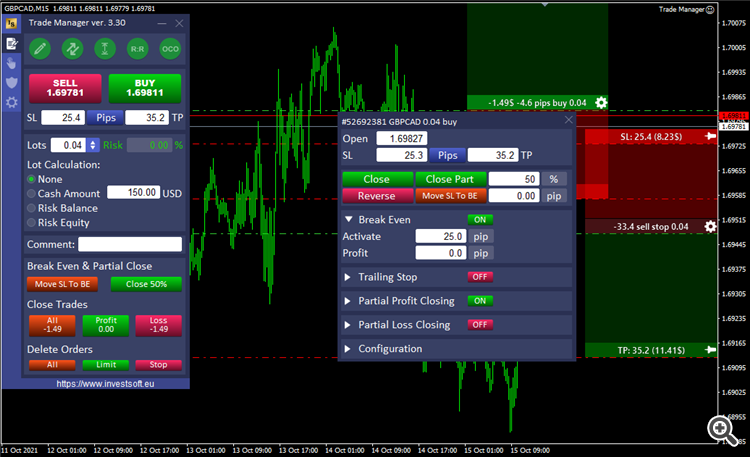Image resolution: width=750 pixels, height=457 pixels.
Task: Toggle Break Even ON switch
Action: 480,220
